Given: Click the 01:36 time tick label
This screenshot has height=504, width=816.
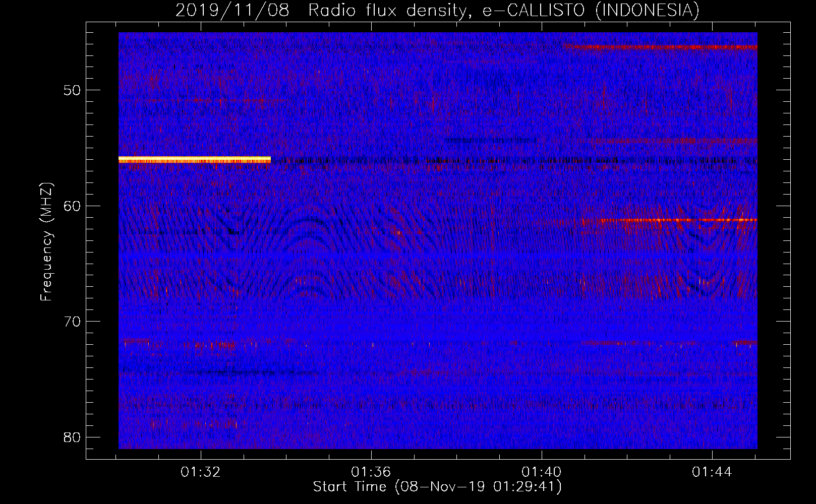Looking at the screenshot, I should coord(371,472).
